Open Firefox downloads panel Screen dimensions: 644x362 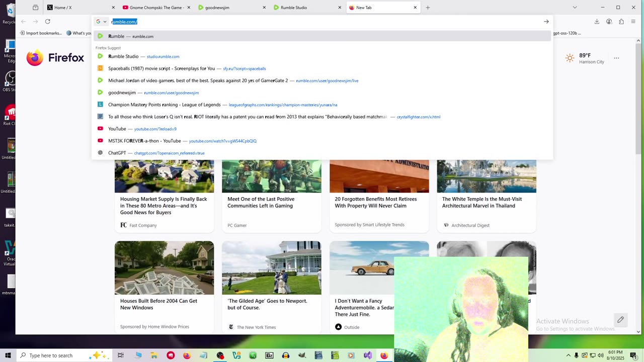point(597,22)
